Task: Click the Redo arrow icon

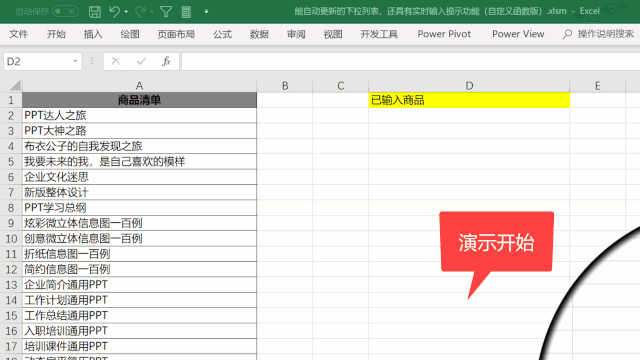Action: (x=140, y=12)
